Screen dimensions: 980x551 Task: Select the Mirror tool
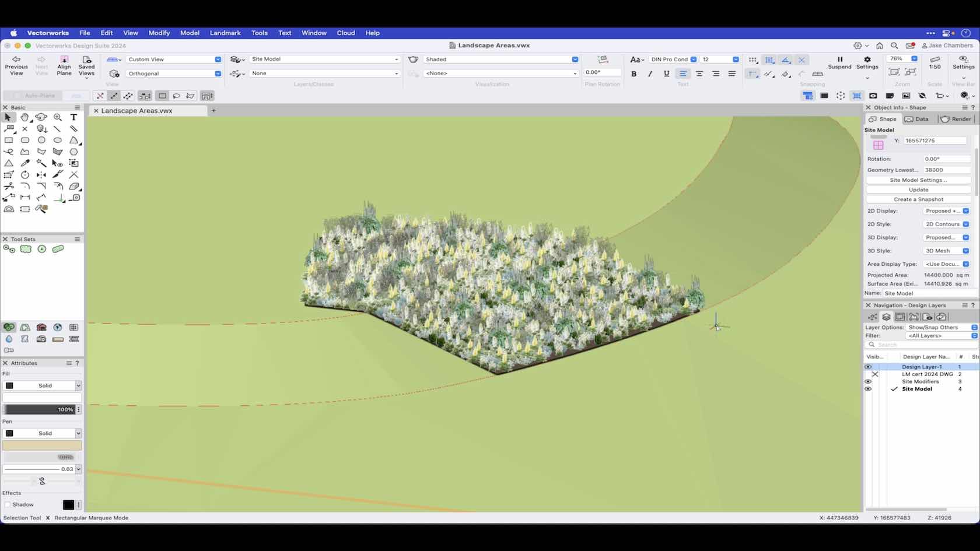41,175
